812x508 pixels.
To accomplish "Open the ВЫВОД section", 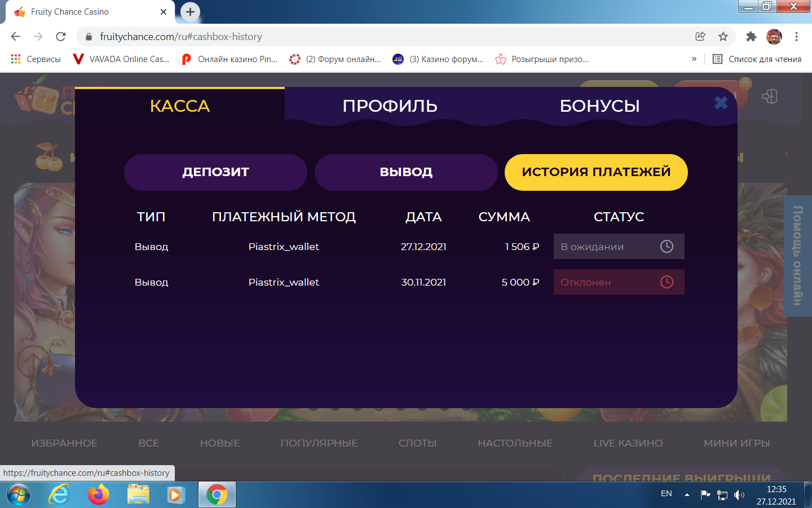I will (406, 172).
